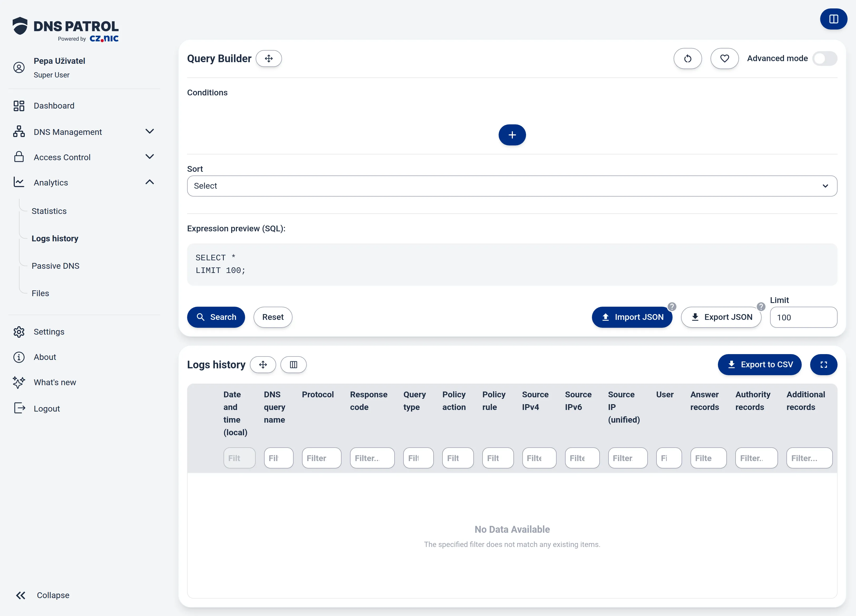
Task: Click the DNS query name filter field
Action: [279, 458]
